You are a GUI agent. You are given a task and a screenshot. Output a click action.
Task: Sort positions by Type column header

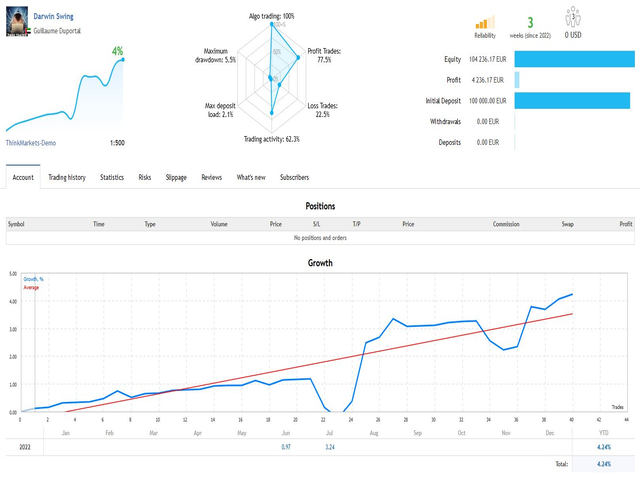tap(150, 224)
